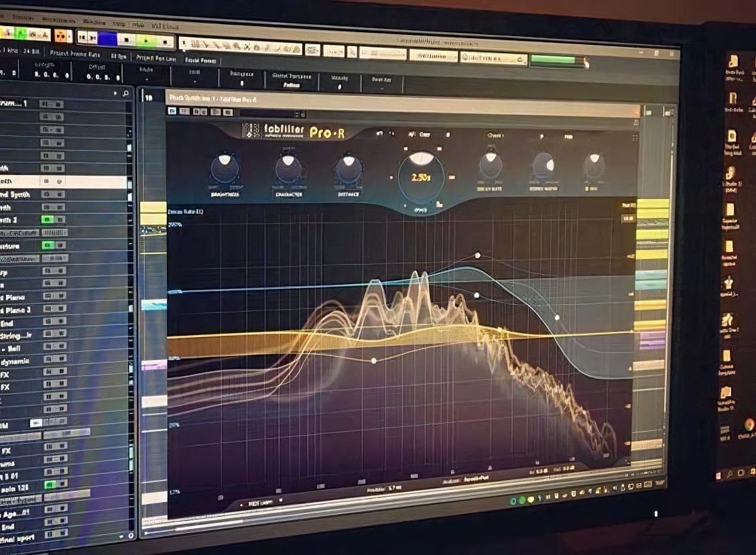Click the Distance knob
The height and width of the screenshot is (555, 756).
click(349, 170)
